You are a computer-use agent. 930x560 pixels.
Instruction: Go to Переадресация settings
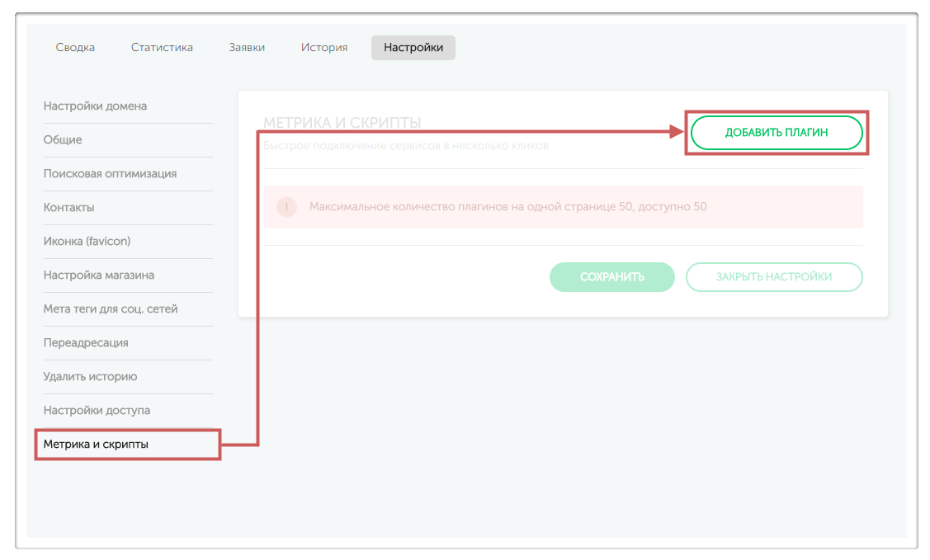pyautogui.click(x=86, y=343)
